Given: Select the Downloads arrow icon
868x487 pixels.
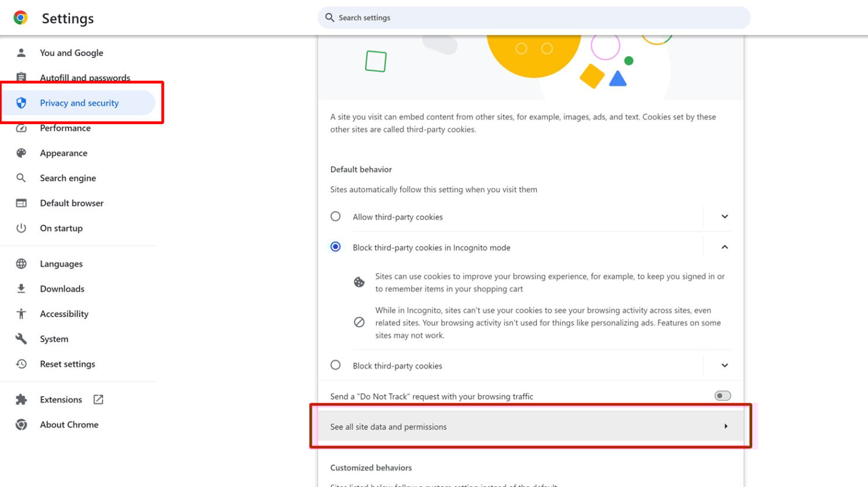Looking at the screenshot, I should pyautogui.click(x=21, y=289).
